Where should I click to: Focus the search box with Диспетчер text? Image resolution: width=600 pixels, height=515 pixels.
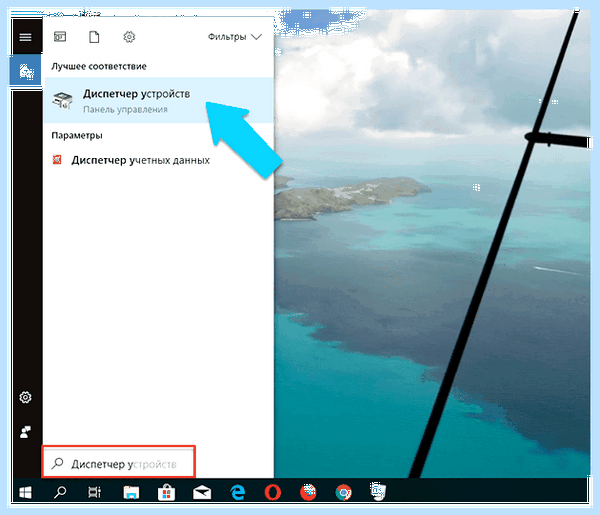(x=119, y=462)
